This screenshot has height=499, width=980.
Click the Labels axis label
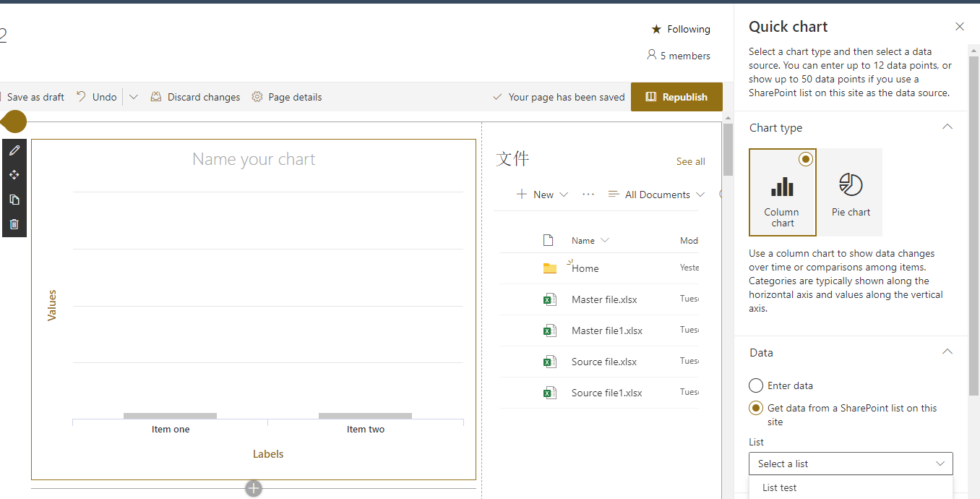tap(268, 454)
